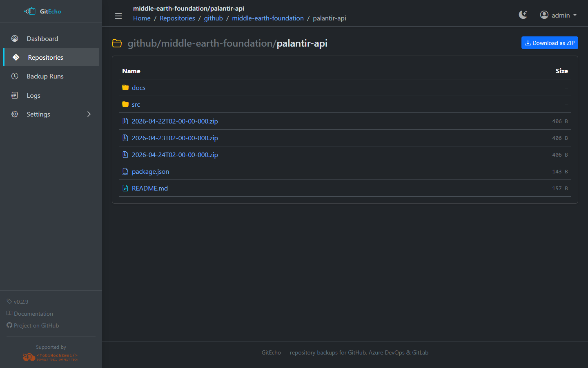
Task: Click the package.json file icon
Action: [125, 171]
